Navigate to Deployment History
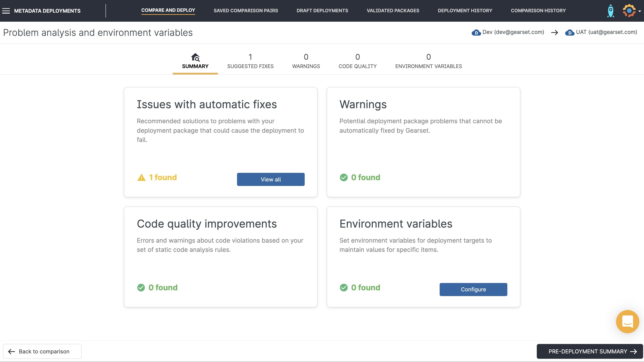The image size is (644, 362). click(465, 11)
